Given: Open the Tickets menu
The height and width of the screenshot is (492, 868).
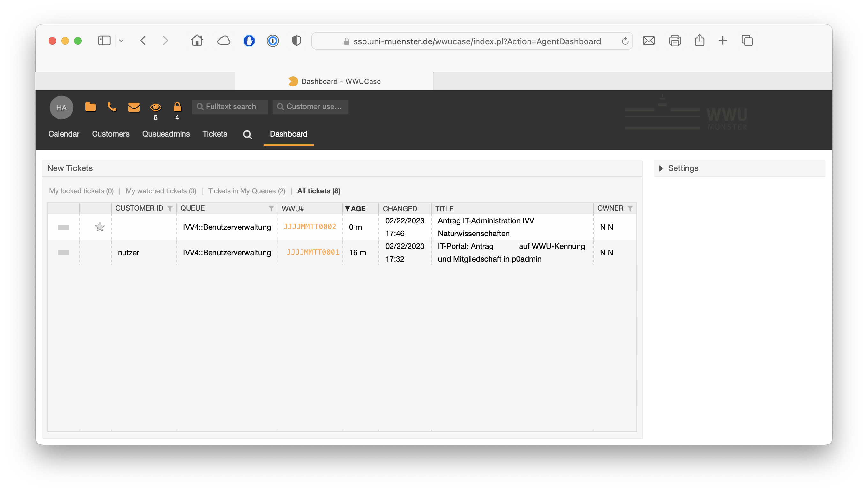Looking at the screenshot, I should (x=214, y=134).
